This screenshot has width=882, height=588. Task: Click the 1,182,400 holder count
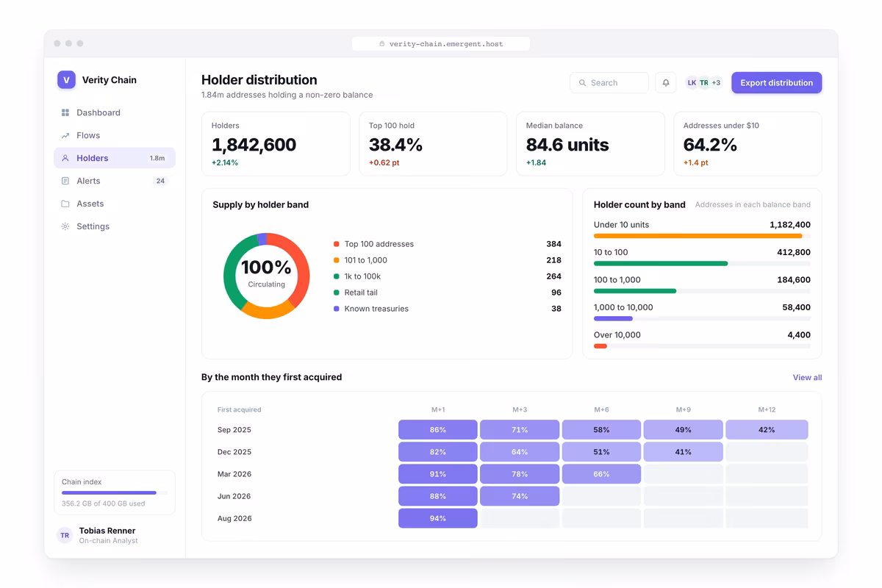[790, 225]
